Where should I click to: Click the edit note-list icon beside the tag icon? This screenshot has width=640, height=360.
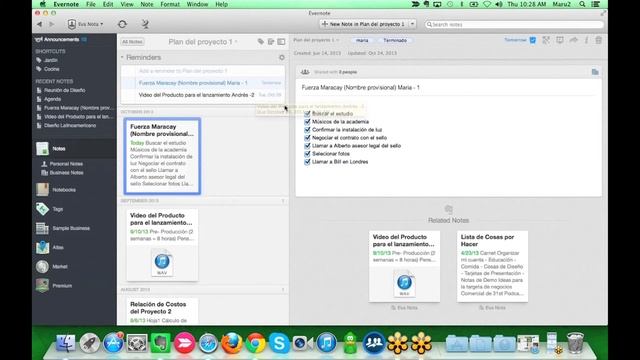271,42
